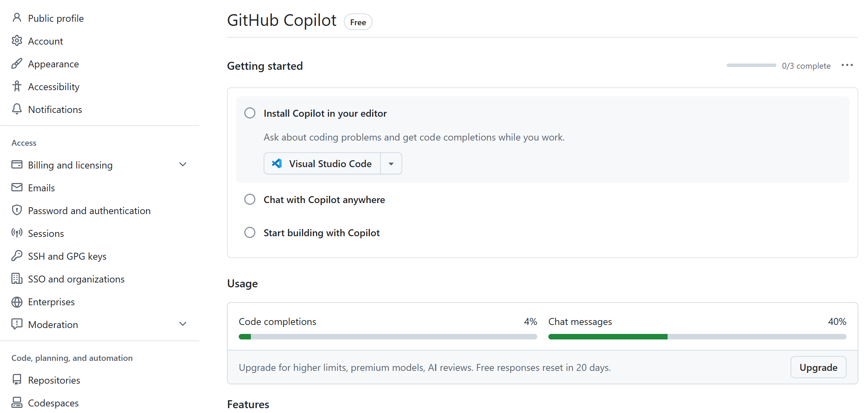The width and height of the screenshot is (868, 413).
Task: Click the Appearance paintbrush icon
Action: tap(17, 64)
